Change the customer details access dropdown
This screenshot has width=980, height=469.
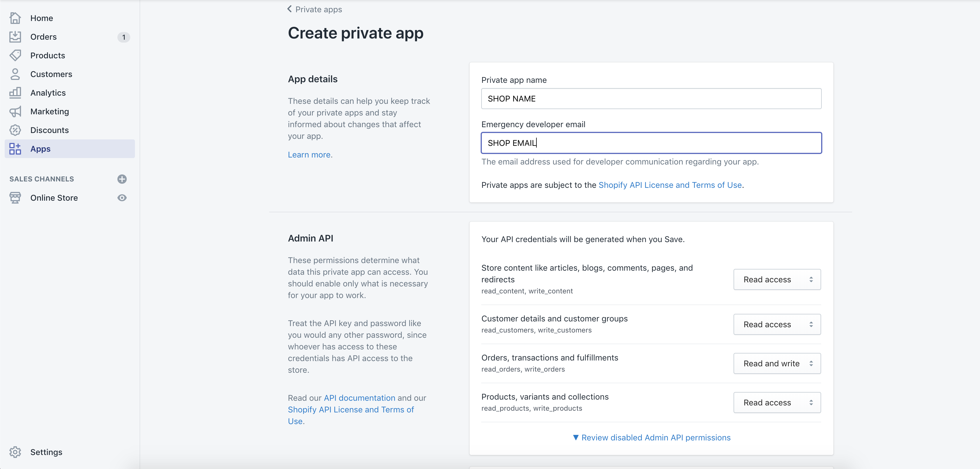[776, 324]
